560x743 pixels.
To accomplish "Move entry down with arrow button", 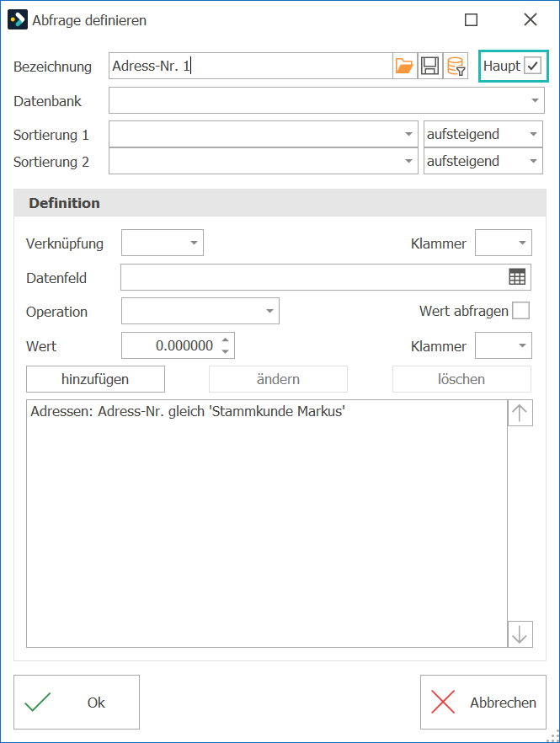I will [x=520, y=634].
